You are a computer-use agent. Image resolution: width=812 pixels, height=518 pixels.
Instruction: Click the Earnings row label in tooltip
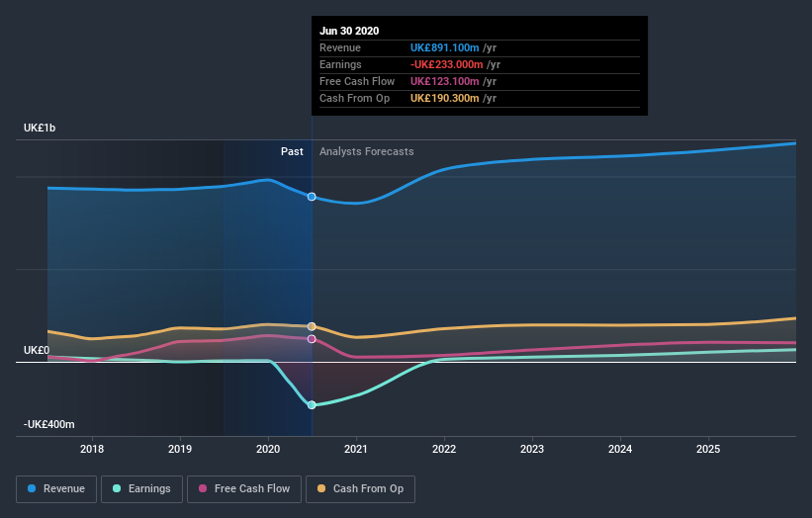pos(340,64)
